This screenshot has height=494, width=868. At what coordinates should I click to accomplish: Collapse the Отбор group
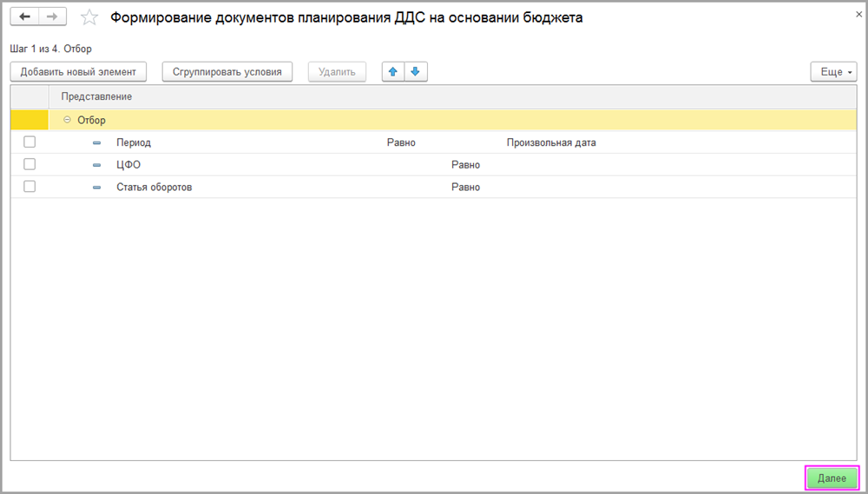(x=68, y=121)
